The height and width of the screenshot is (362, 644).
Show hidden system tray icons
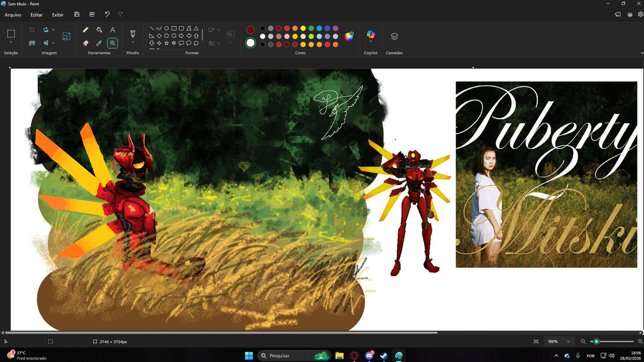tap(555, 356)
